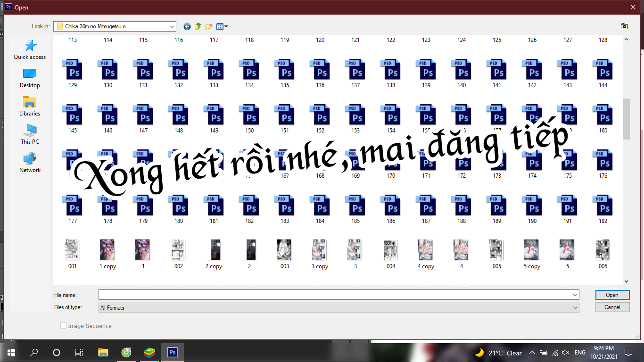Click the muted volume icon in system tray
Viewport: 644px width, 362px height.
566,353
